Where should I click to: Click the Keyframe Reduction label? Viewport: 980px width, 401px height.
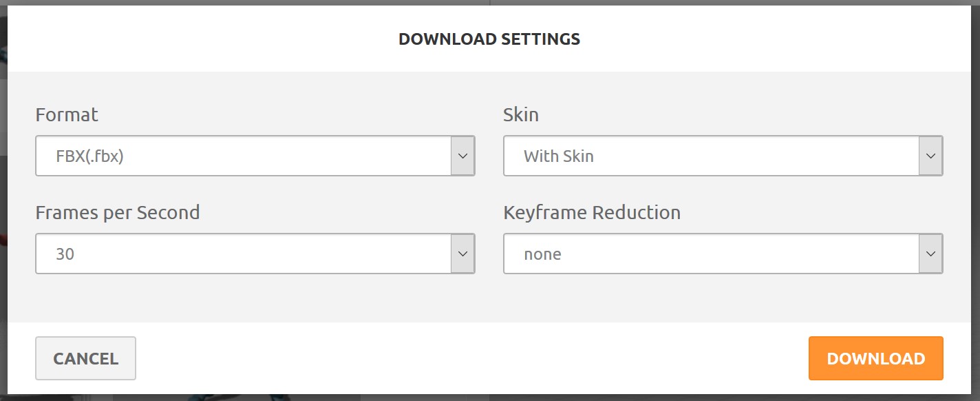pyautogui.click(x=592, y=212)
